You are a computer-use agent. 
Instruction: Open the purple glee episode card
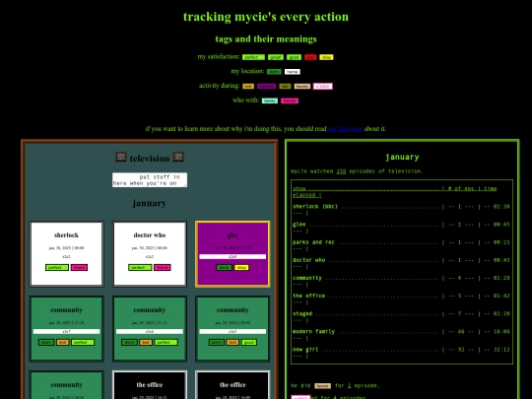coord(233,254)
